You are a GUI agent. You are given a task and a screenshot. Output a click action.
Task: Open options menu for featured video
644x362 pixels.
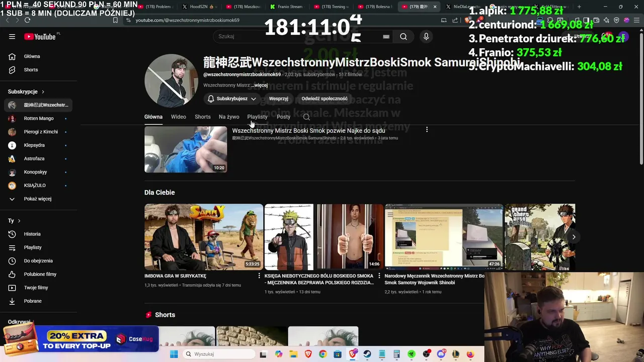pos(427,130)
